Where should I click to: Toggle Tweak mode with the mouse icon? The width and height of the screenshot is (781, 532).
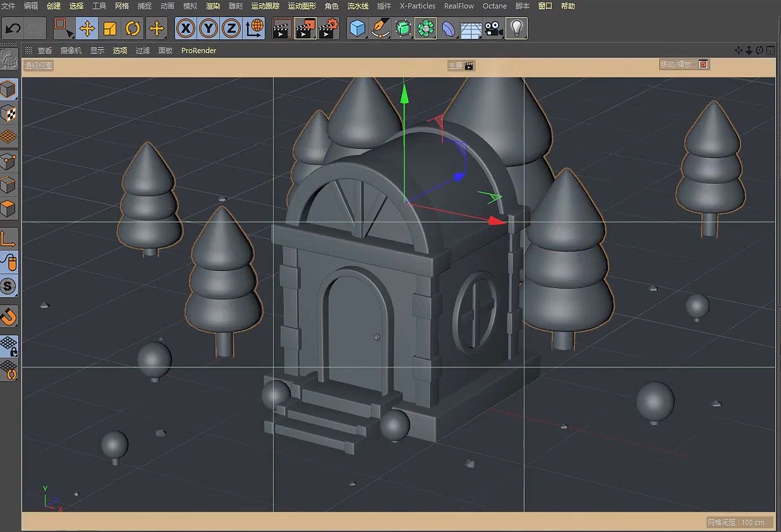coord(9,262)
